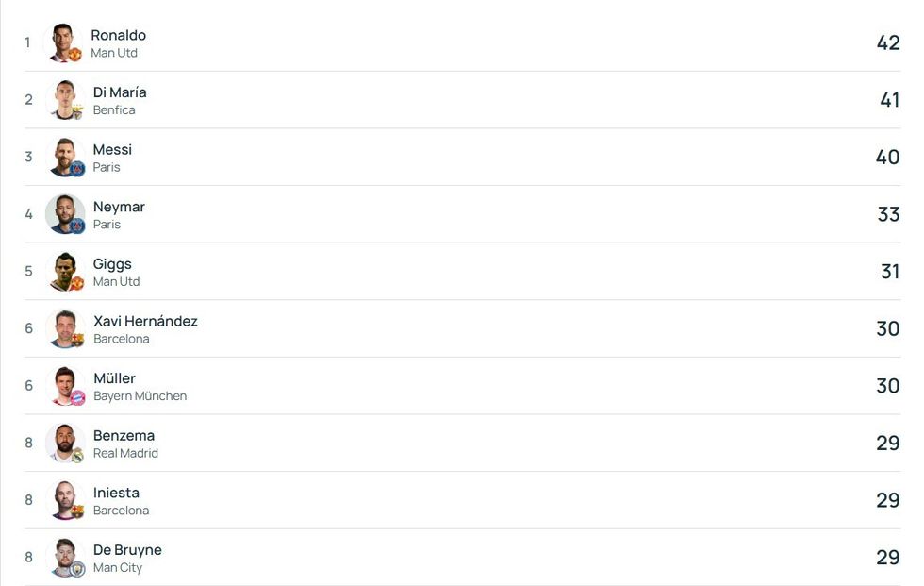Click De Bruyne's player avatar
924x586 pixels.
[x=65, y=558]
